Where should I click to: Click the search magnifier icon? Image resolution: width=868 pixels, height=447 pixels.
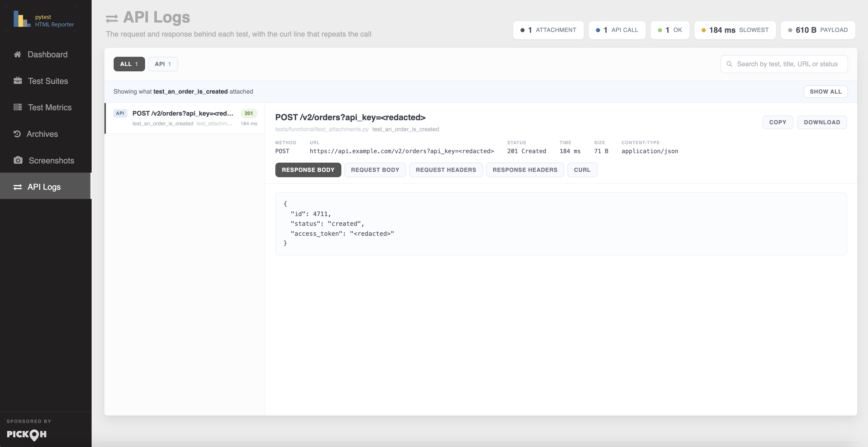(x=729, y=64)
